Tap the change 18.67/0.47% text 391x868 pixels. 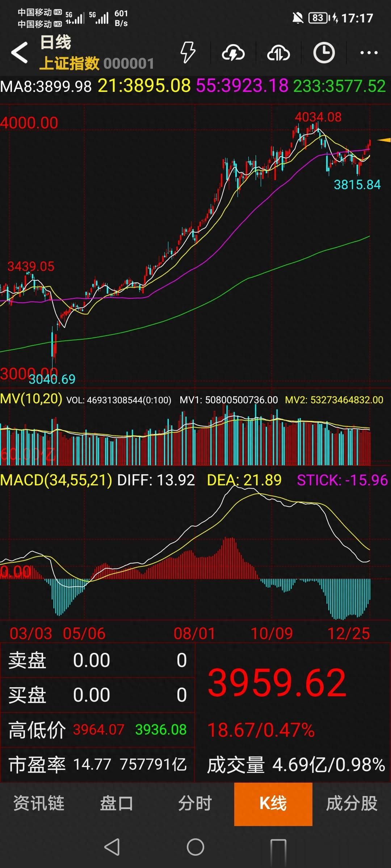coord(261,730)
